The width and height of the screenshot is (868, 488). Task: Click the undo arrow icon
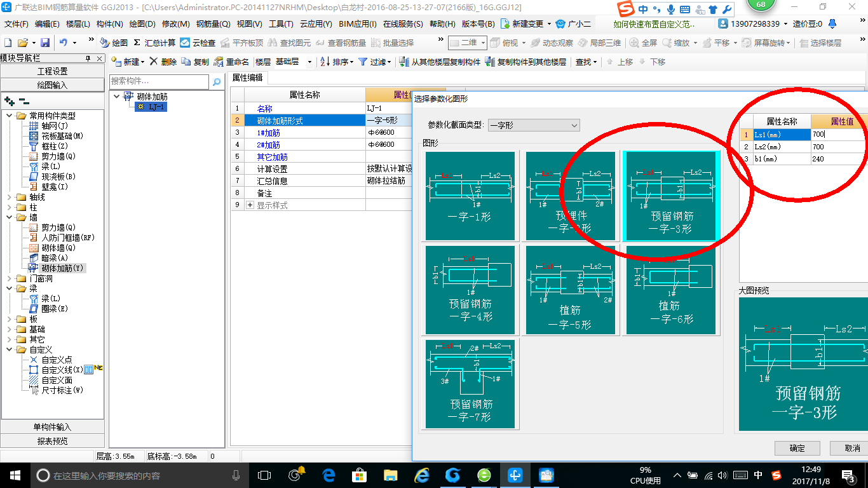point(64,43)
